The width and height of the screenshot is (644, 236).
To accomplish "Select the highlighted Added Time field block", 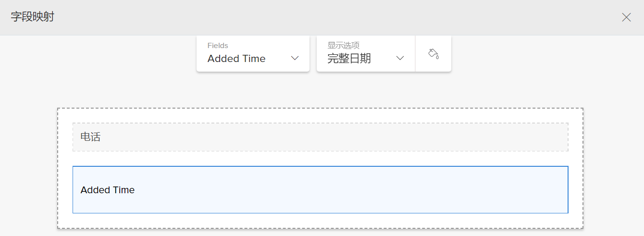I will [320, 189].
